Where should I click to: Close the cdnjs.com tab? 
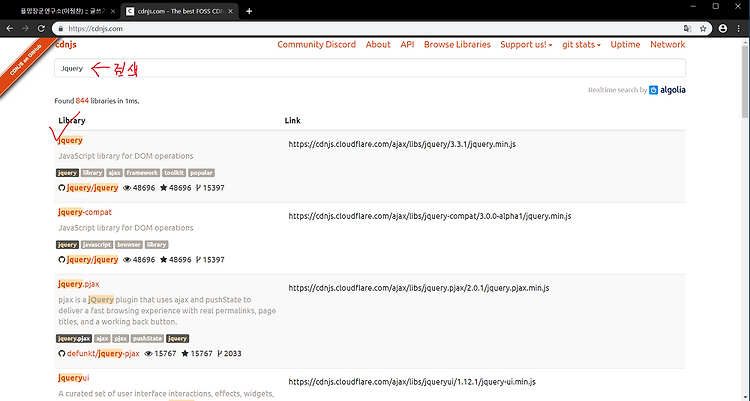(231, 11)
